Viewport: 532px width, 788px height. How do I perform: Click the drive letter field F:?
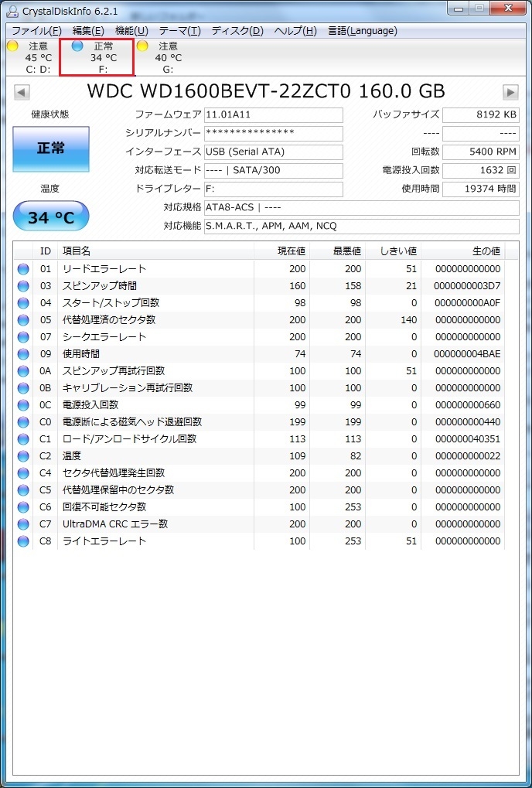click(x=273, y=189)
